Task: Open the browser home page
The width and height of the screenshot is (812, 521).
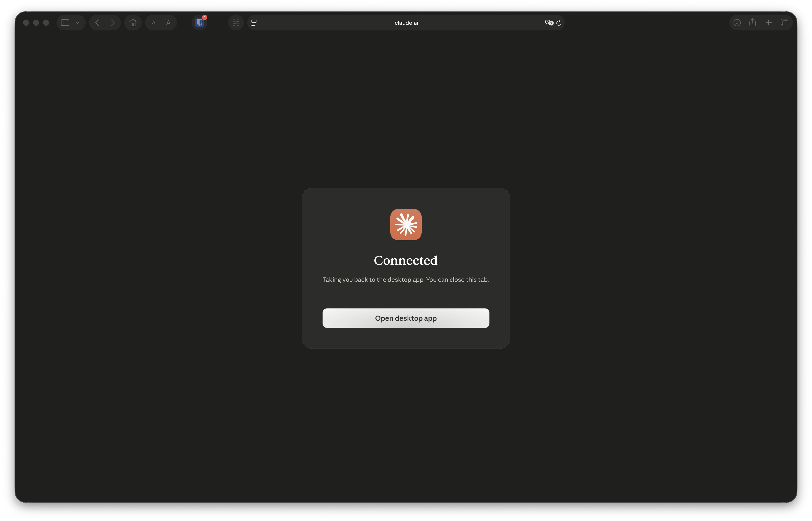Action: pos(133,23)
